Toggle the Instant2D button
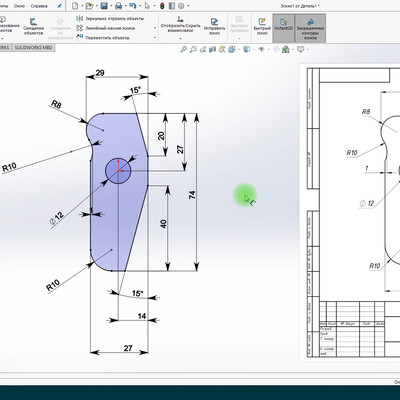This screenshot has width=400, height=400. coord(283,28)
